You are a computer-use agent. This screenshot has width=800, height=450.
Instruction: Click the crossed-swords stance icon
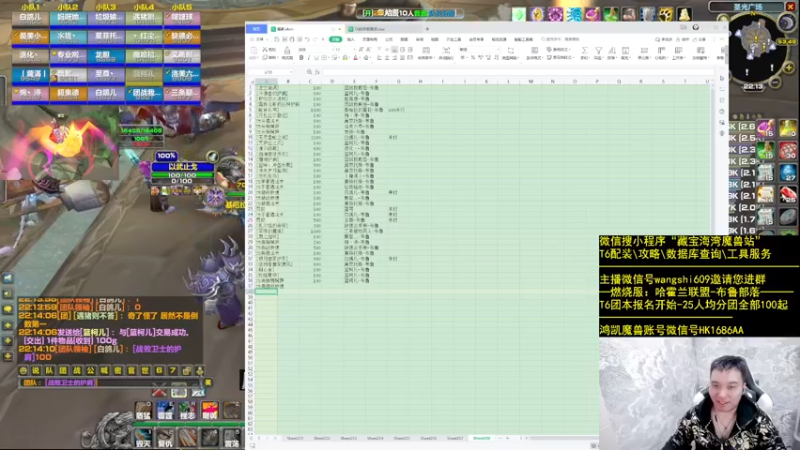coord(159,392)
